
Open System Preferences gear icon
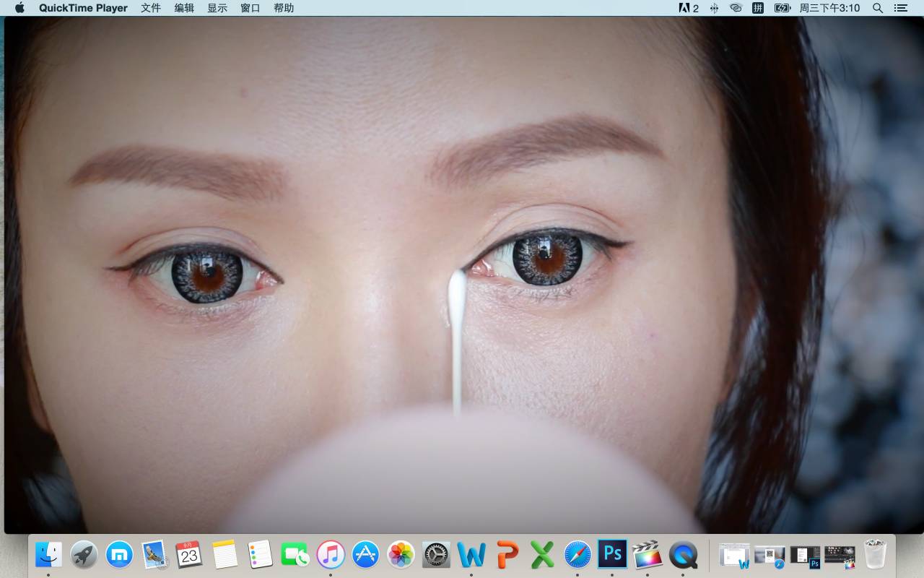(436, 555)
